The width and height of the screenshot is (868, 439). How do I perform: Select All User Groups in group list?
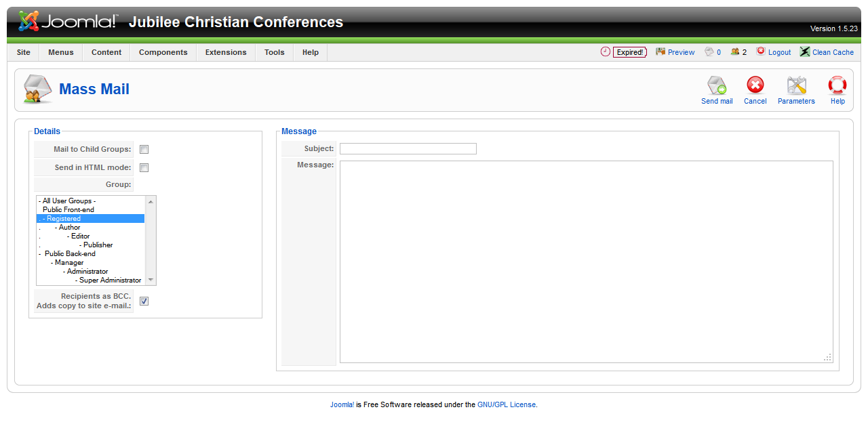click(x=91, y=201)
